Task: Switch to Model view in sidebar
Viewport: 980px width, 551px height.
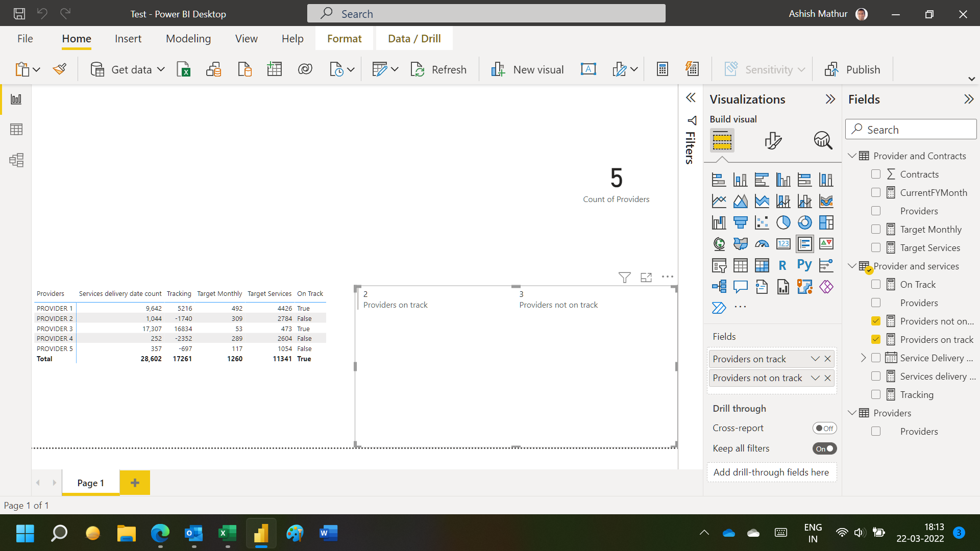Action: click(x=16, y=160)
